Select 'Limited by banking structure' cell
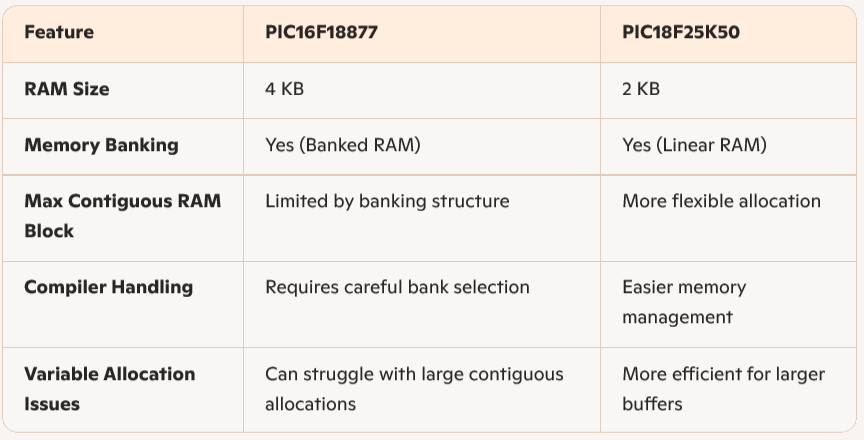 coord(387,201)
